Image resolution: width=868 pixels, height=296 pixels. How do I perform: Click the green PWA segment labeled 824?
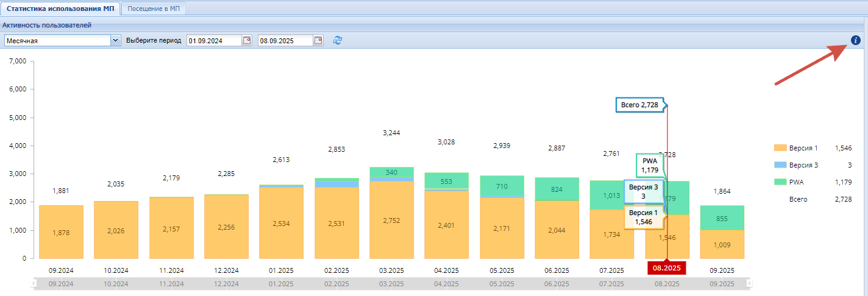(x=557, y=189)
